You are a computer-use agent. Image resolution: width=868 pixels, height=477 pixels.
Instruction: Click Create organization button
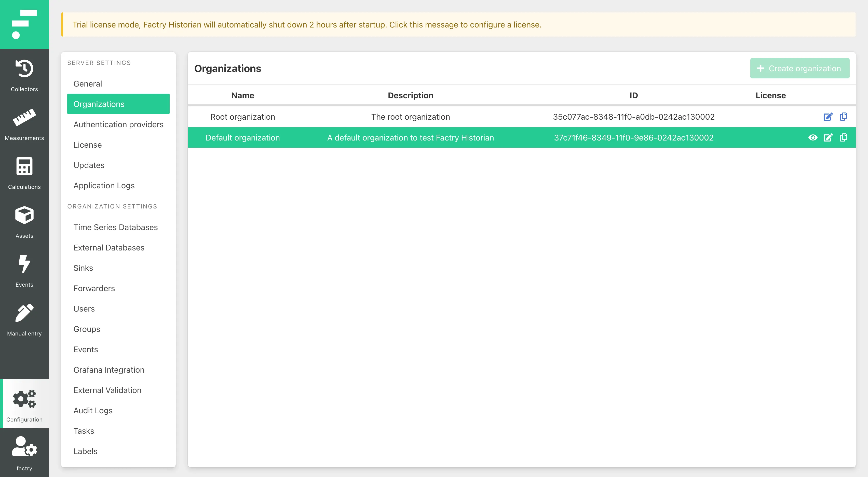point(799,68)
